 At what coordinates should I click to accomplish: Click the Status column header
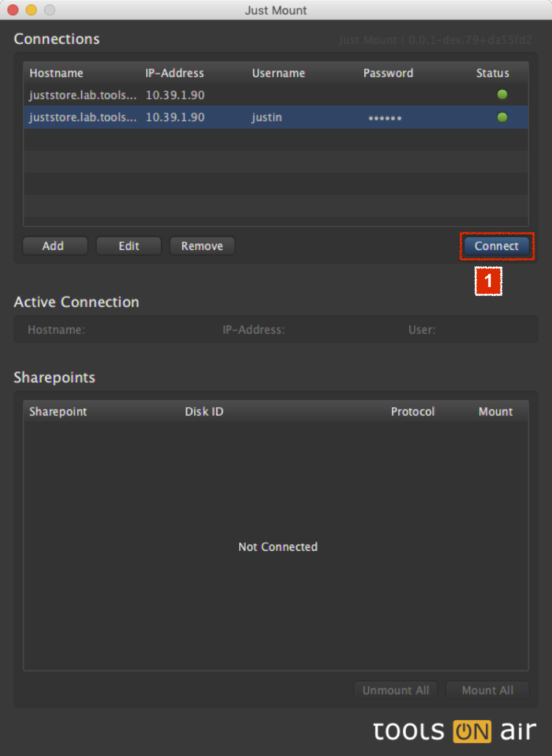(x=492, y=73)
